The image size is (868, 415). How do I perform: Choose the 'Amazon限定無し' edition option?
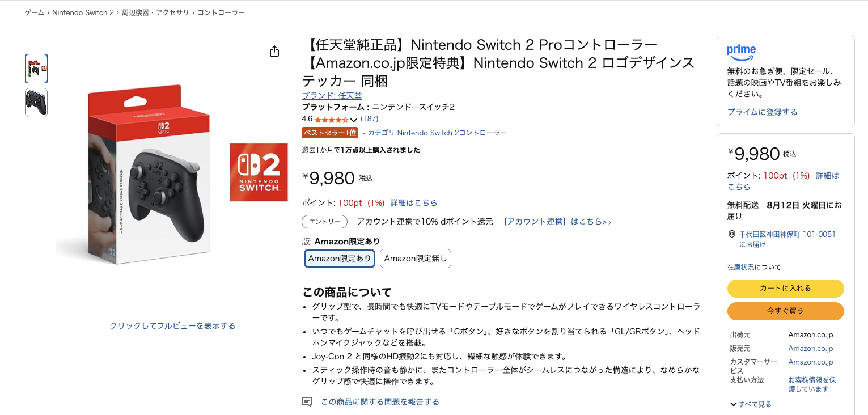click(416, 259)
